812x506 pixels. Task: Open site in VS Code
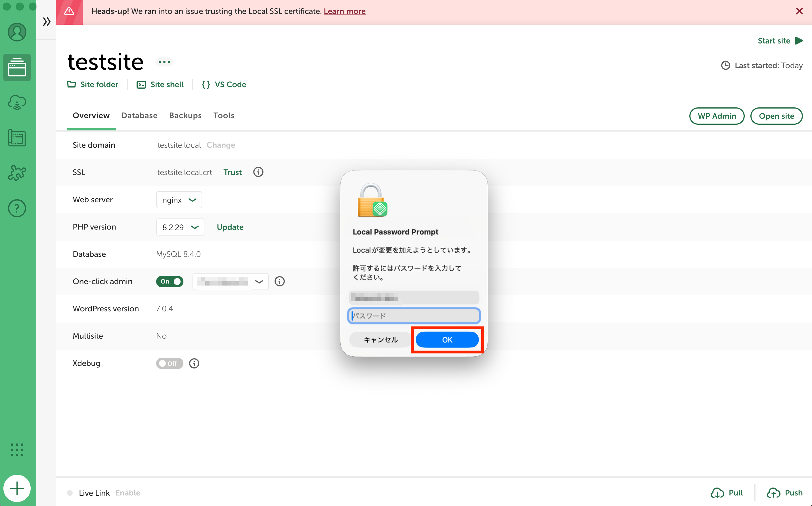coord(224,84)
